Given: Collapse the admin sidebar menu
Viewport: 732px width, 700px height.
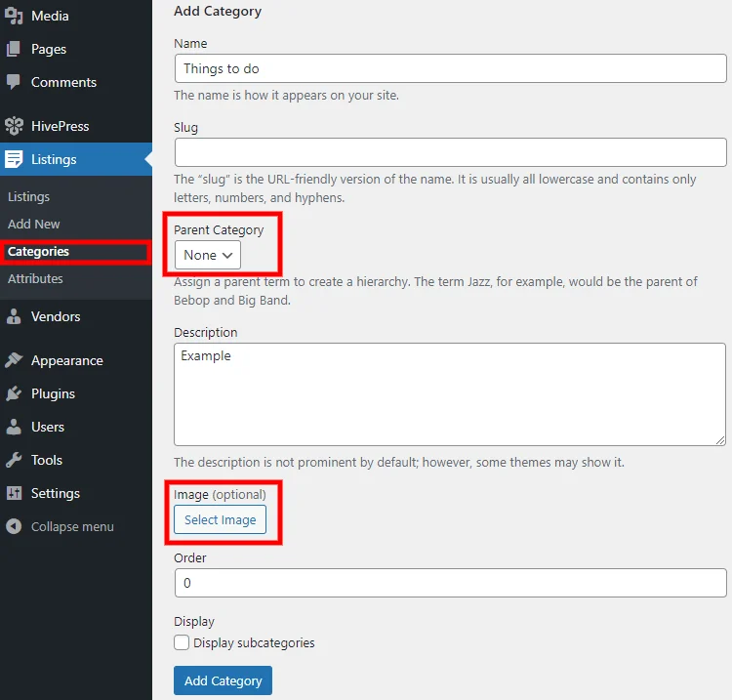Looking at the screenshot, I should pyautogui.click(x=60, y=526).
